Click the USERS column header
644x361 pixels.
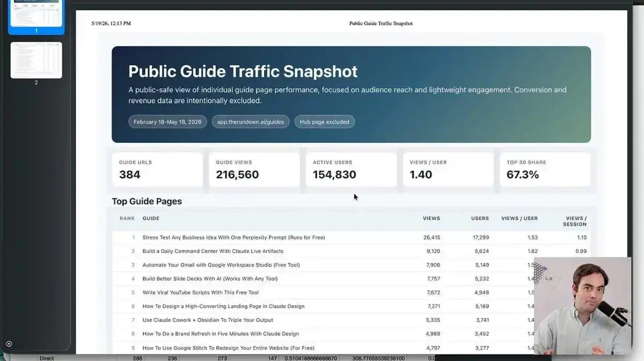(x=480, y=219)
